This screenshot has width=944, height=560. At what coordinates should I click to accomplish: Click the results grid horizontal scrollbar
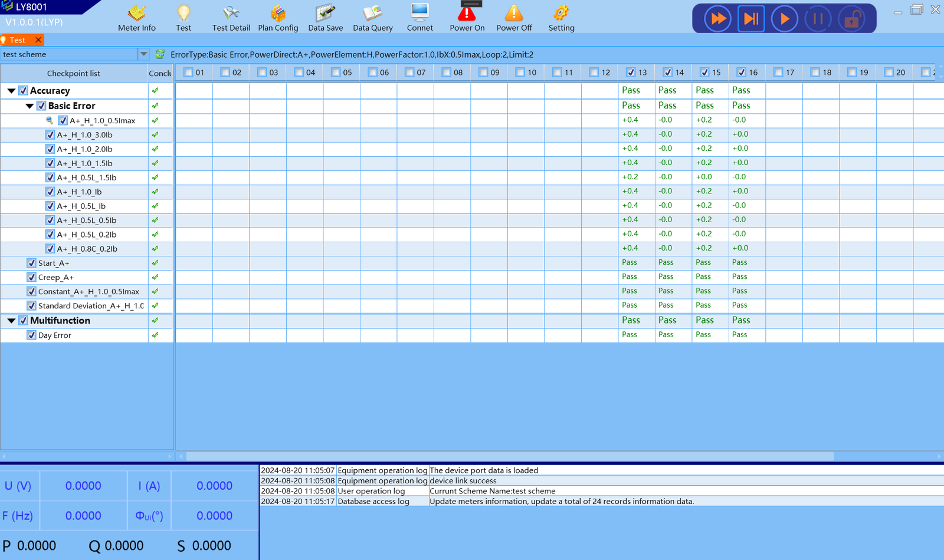tap(510, 456)
